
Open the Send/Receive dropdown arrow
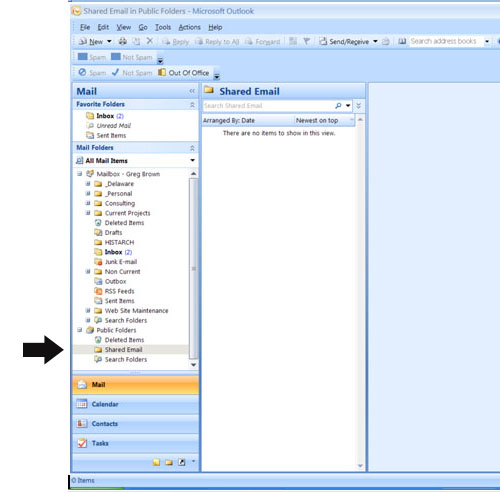click(x=375, y=41)
